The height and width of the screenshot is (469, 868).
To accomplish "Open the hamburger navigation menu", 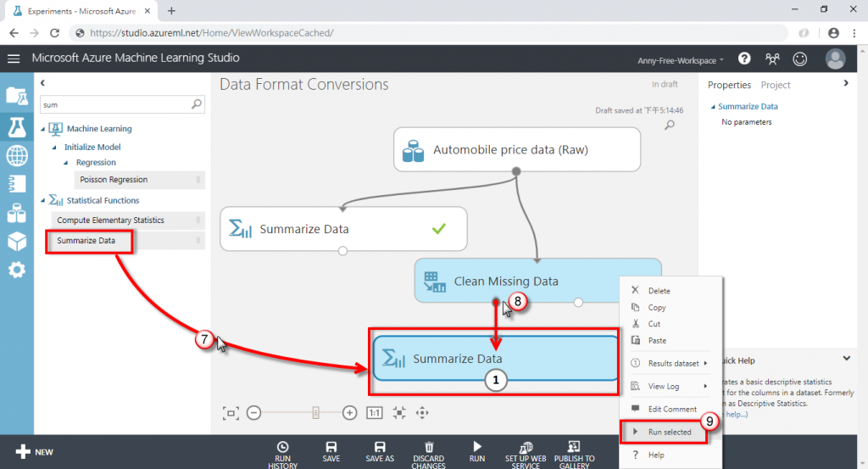I will click(x=14, y=59).
